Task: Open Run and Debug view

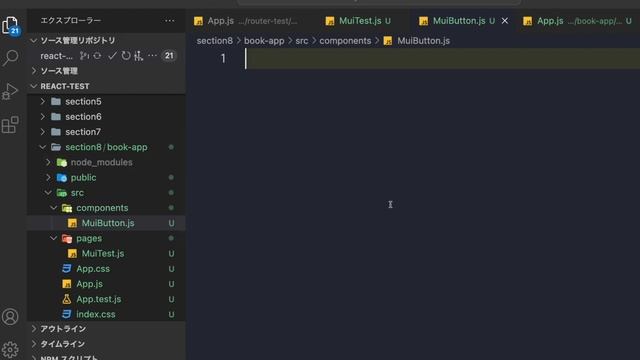Action: [10, 91]
